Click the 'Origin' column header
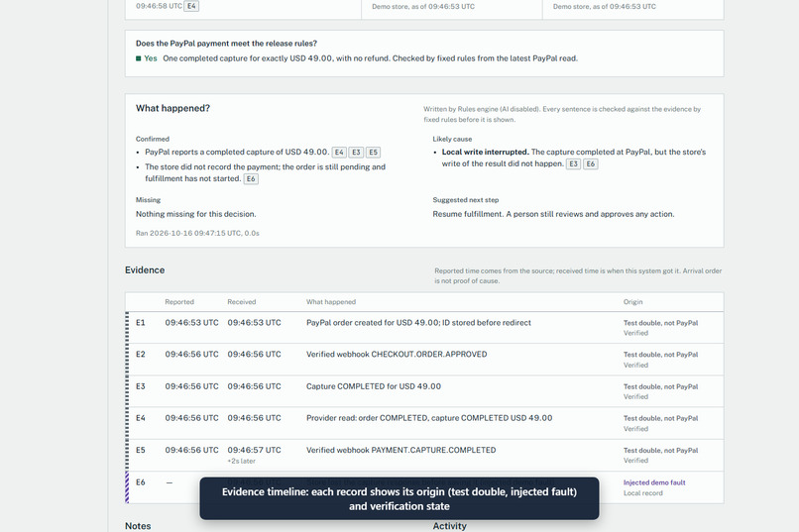799x532 pixels. pos(632,302)
